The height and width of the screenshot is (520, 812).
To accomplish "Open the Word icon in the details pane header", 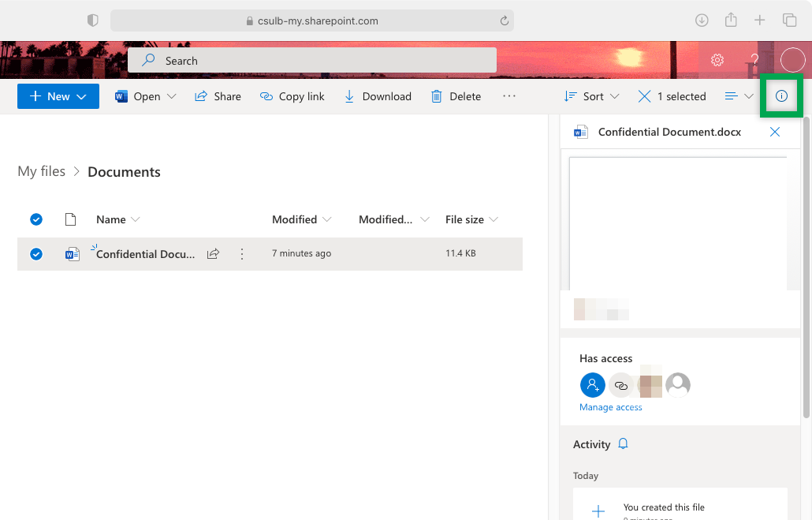I will (580, 132).
